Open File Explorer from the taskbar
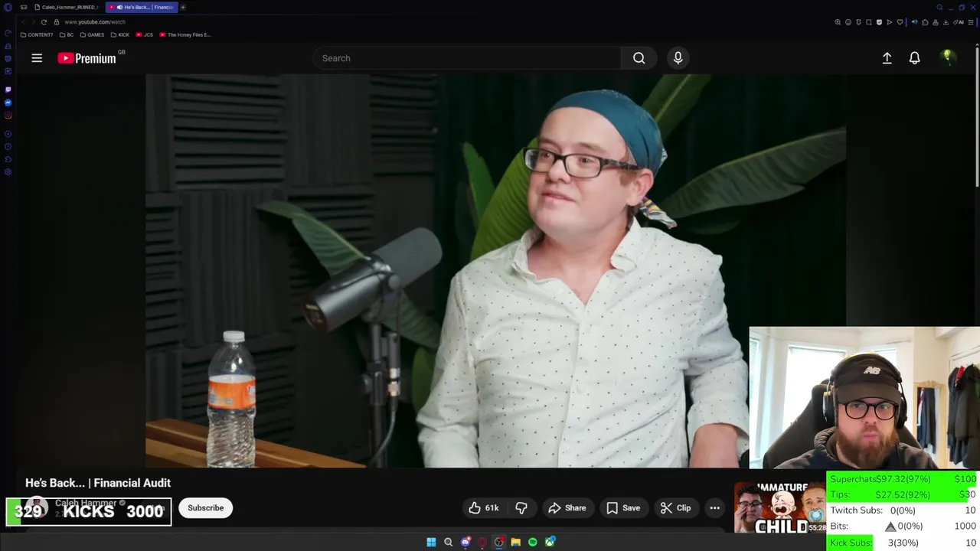The image size is (980, 551). click(516, 543)
